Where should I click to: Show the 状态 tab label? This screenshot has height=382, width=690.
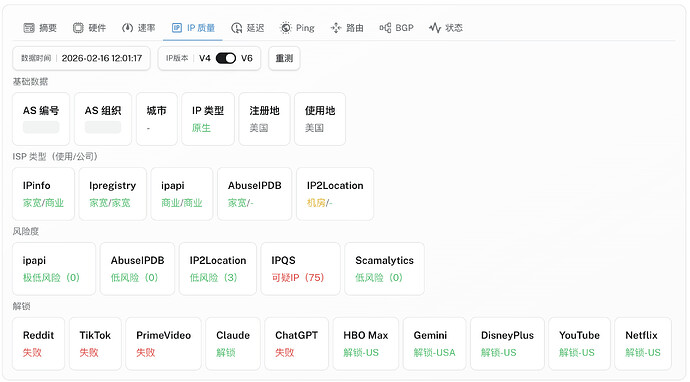pos(454,28)
